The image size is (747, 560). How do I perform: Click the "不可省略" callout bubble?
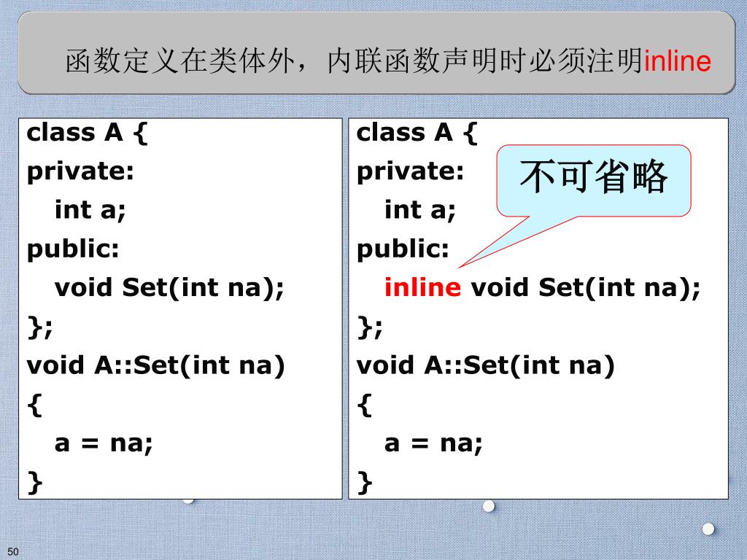tap(594, 181)
